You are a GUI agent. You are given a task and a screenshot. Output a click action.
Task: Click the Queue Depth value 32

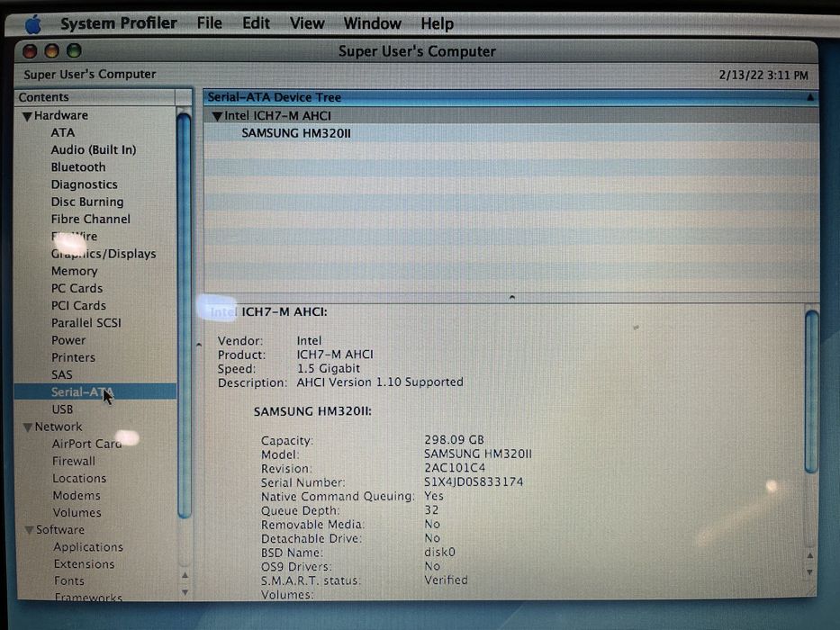(431, 510)
